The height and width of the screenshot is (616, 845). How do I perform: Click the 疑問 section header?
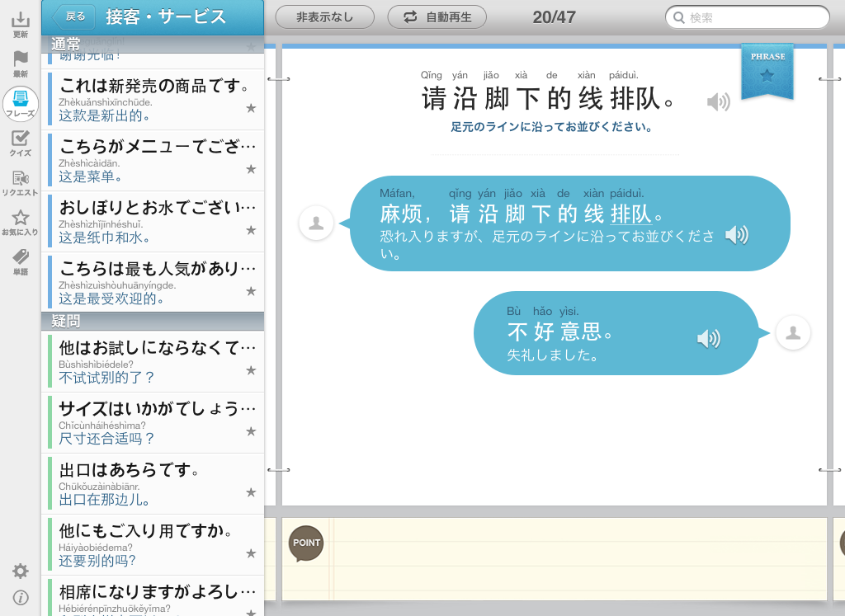(153, 322)
